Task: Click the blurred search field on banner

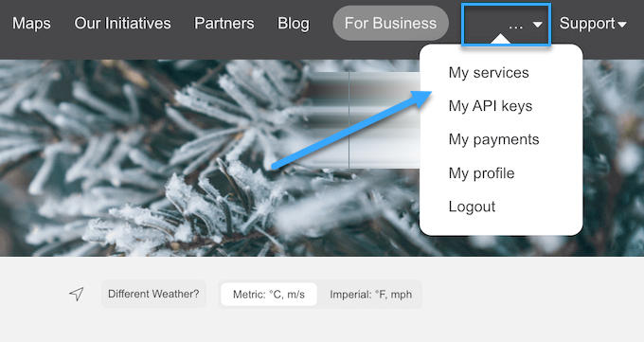Action: tap(364, 120)
